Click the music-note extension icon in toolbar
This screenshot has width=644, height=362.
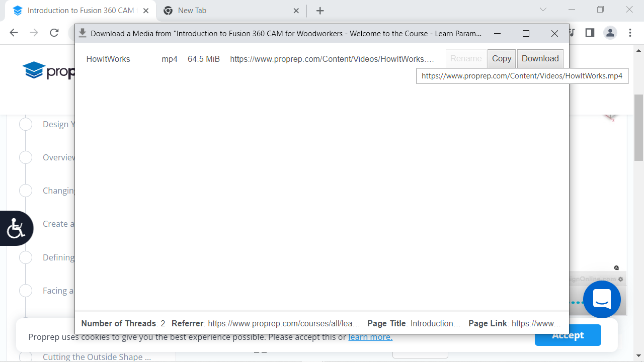[x=572, y=33]
